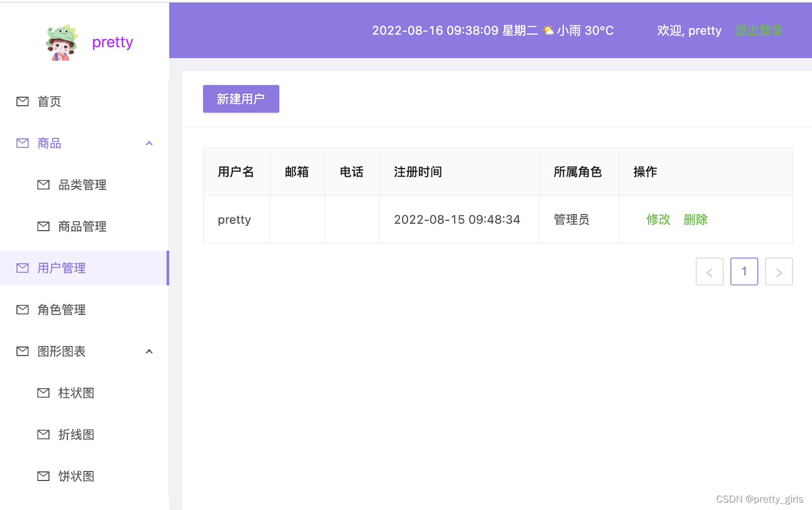812x510 pixels.
Task: Click the pretty username cell
Action: click(237, 219)
